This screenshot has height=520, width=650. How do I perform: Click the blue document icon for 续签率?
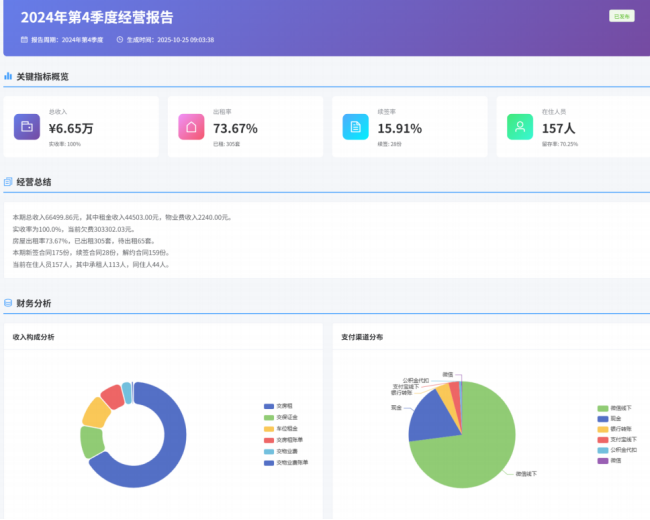tap(355, 127)
